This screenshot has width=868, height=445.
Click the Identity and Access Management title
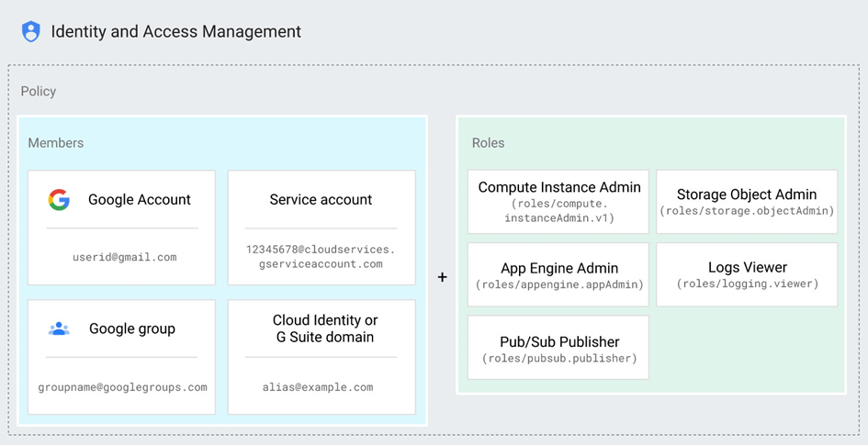coord(175,31)
